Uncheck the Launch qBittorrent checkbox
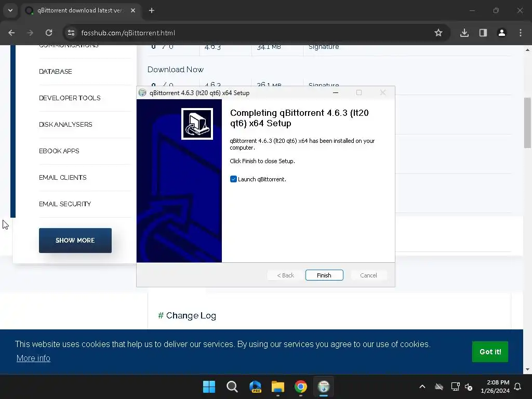Image resolution: width=532 pixels, height=399 pixels. (233, 179)
